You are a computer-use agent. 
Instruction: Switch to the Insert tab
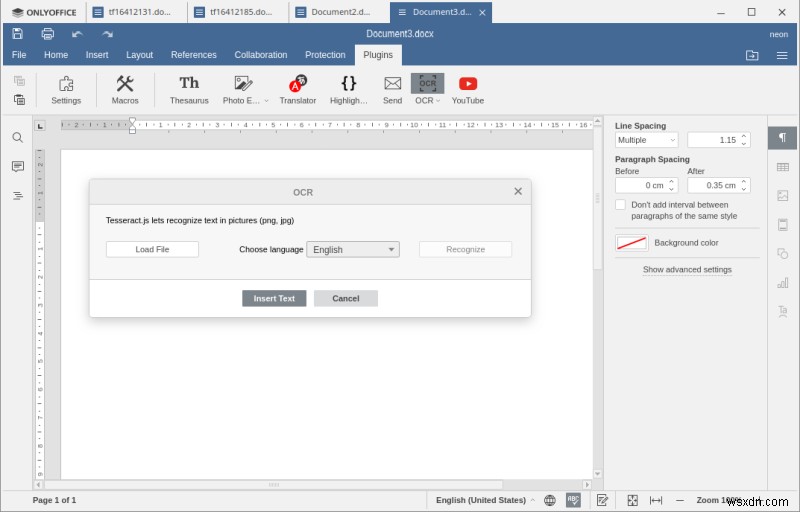[97, 55]
